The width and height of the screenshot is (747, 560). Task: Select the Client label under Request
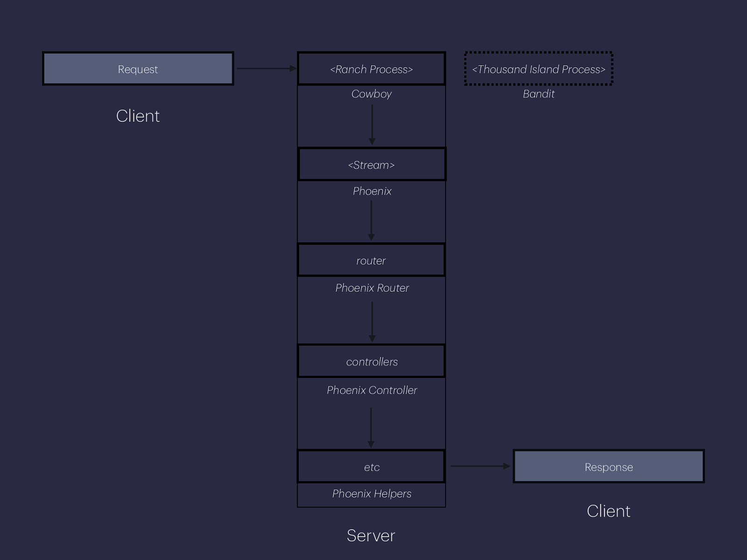click(x=138, y=116)
